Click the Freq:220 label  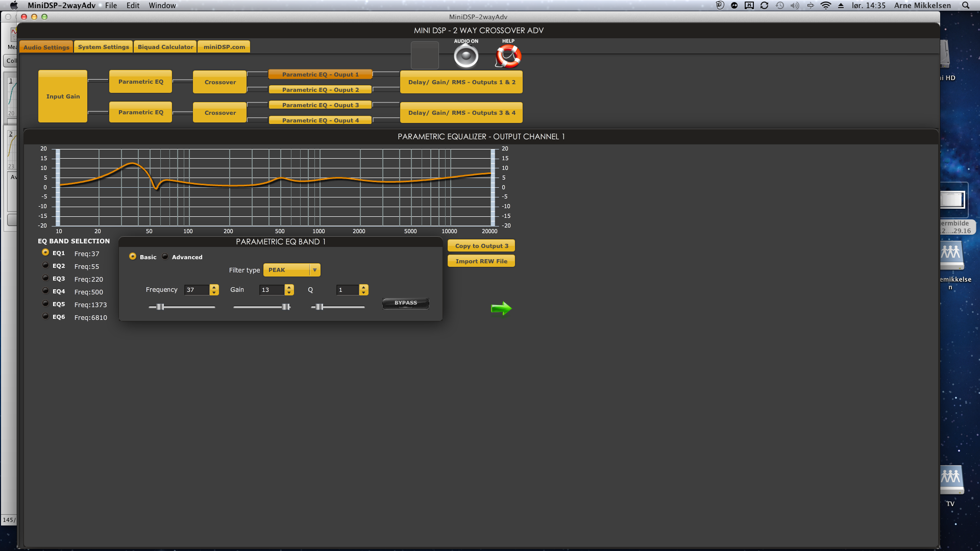88,279
